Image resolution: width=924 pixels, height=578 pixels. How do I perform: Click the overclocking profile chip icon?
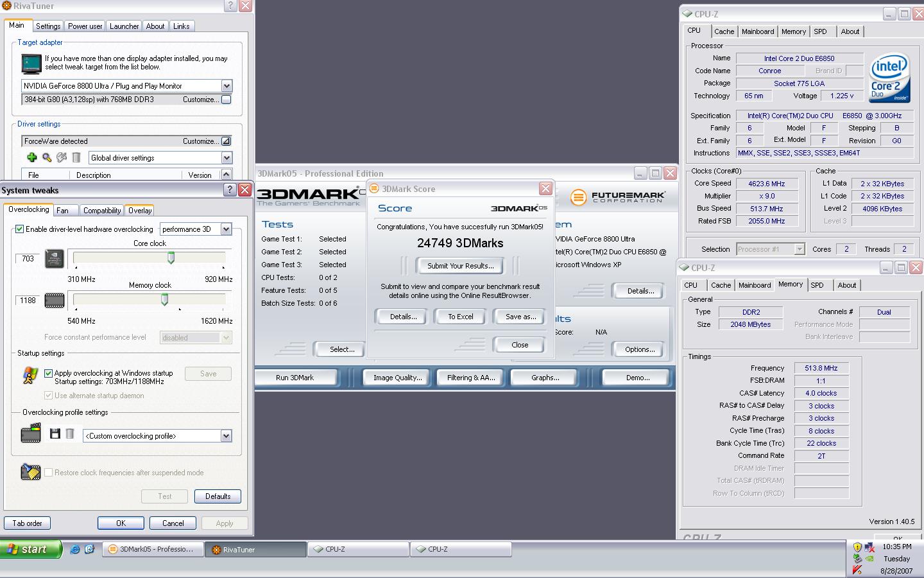[31, 434]
